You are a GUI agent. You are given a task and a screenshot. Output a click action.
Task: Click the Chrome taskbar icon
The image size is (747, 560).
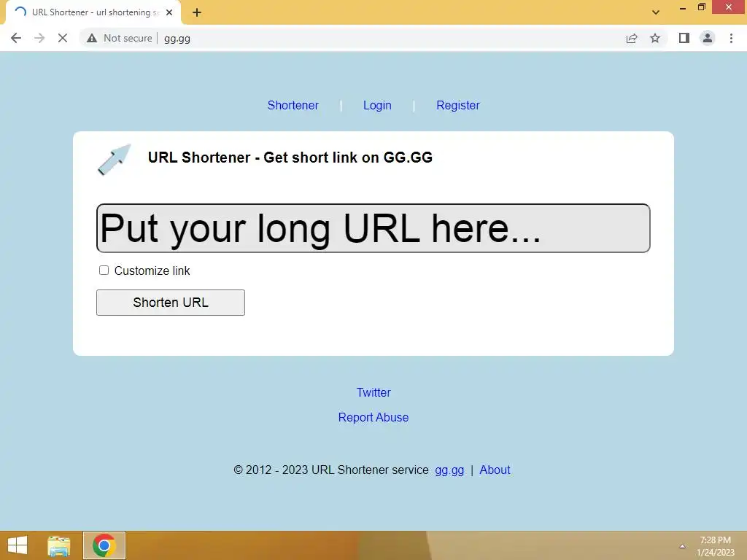pyautogui.click(x=104, y=545)
